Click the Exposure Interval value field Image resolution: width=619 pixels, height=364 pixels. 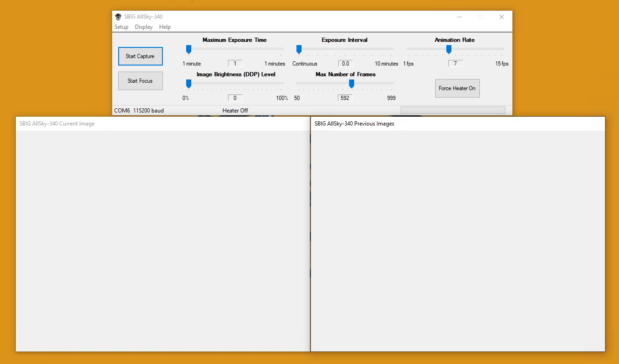click(x=345, y=64)
